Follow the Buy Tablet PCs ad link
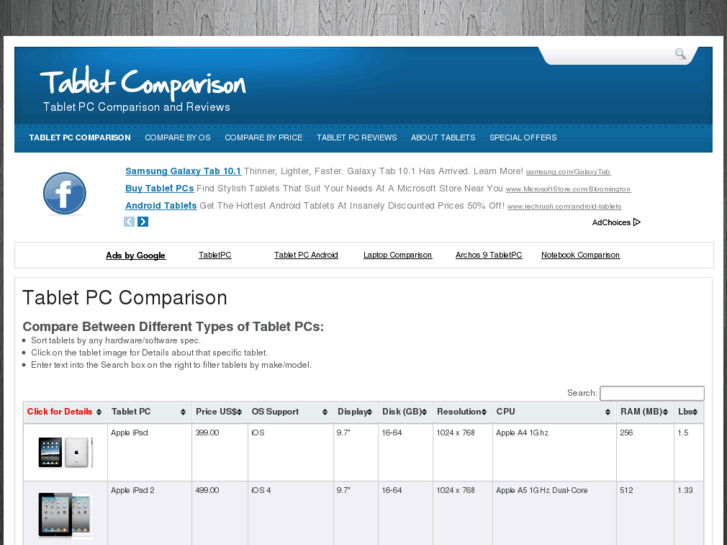The height and width of the screenshot is (545, 727). pyautogui.click(x=159, y=188)
